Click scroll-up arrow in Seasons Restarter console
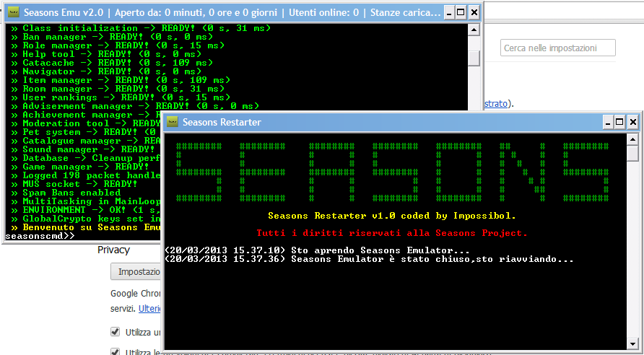This screenshot has height=355, width=644. [633, 139]
